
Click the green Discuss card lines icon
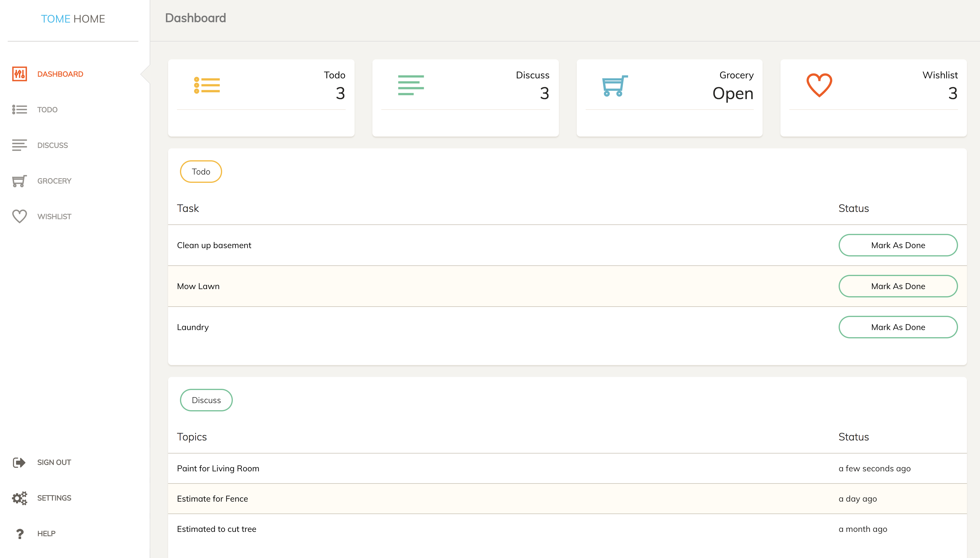411,85
